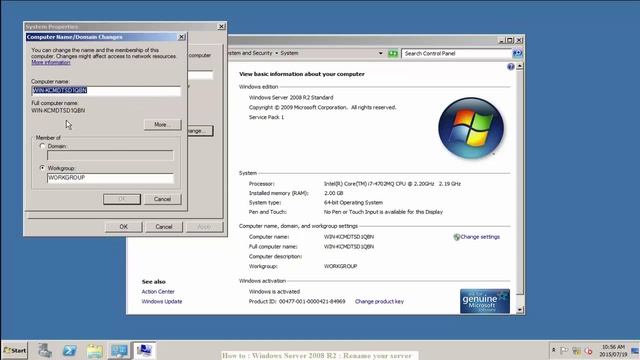The width and height of the screenshot is (640, 360).
Task: Select the Workgroup radio button
Action: pyautogui.click(x=42, y=168)
